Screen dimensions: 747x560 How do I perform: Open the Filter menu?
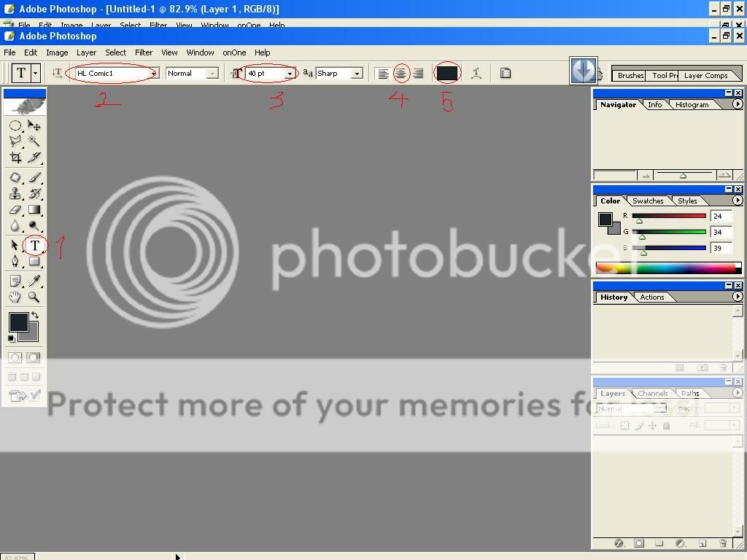point(144,52)
